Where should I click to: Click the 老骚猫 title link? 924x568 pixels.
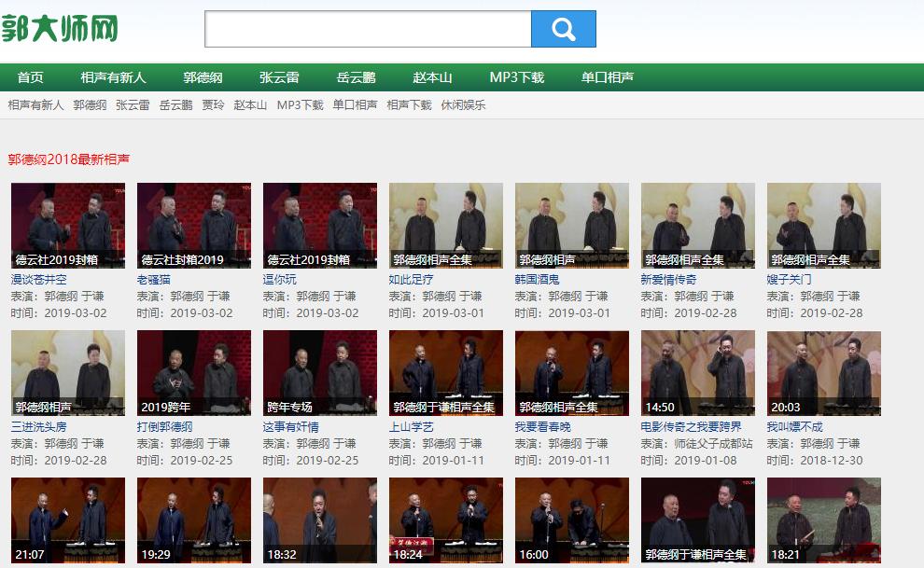point(154,280)
